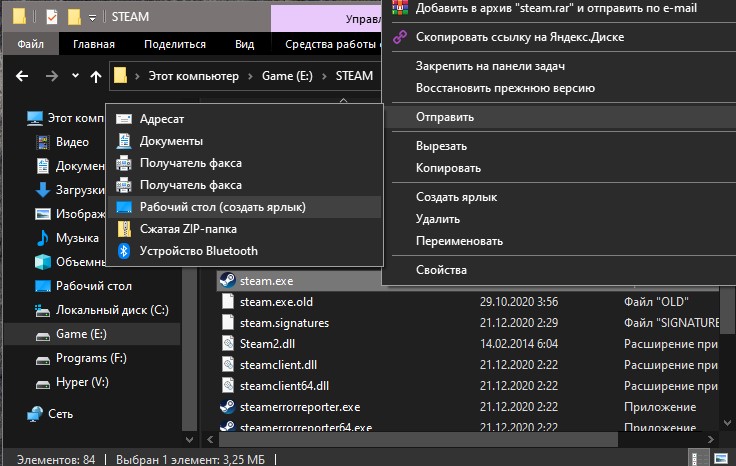Click the Отправить context menu entry

(560, 117)
